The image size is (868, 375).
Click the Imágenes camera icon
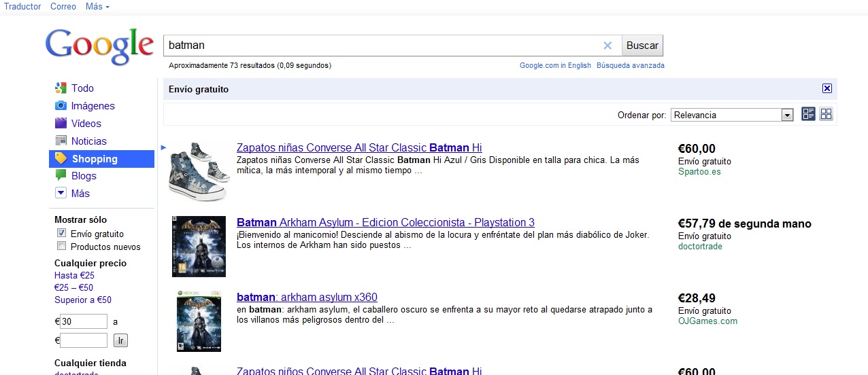[x=61, y=105]
